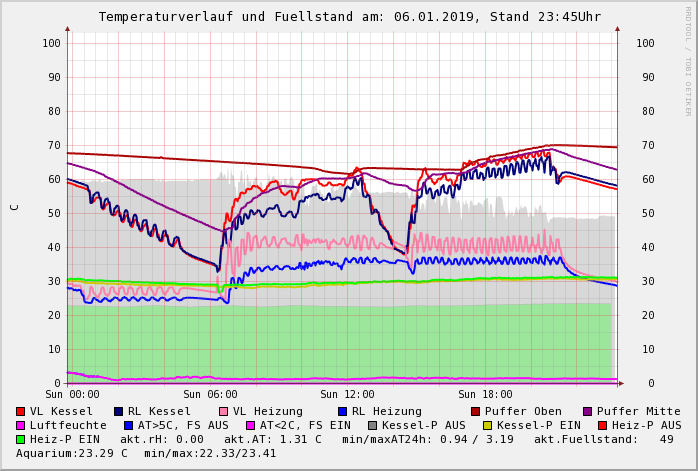
Task: Select the pink VL Heizung legend swatch
Action: click(223, 412)
